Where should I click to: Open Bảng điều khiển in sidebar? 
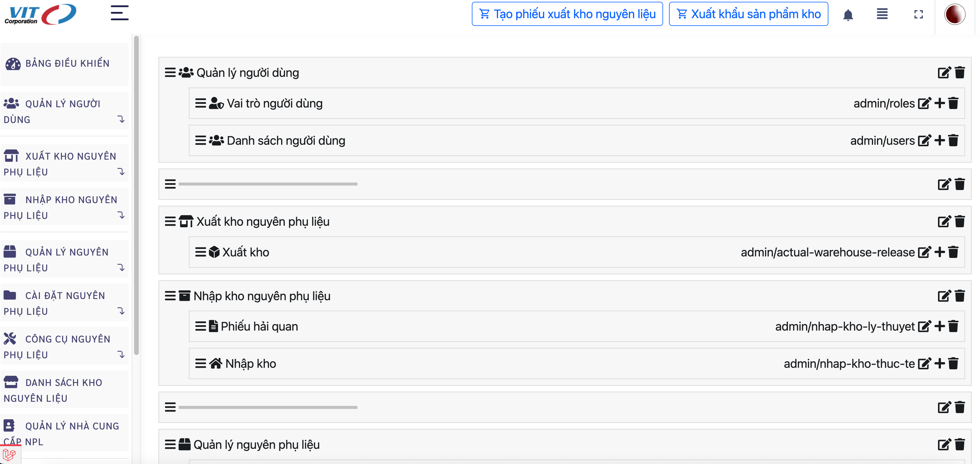click(x=64, y=63)
